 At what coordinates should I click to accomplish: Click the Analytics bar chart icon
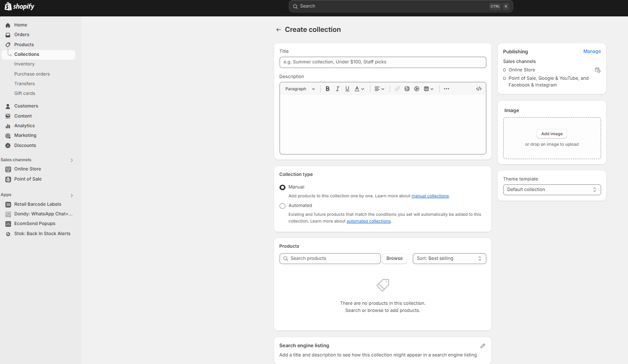[8, 126]
